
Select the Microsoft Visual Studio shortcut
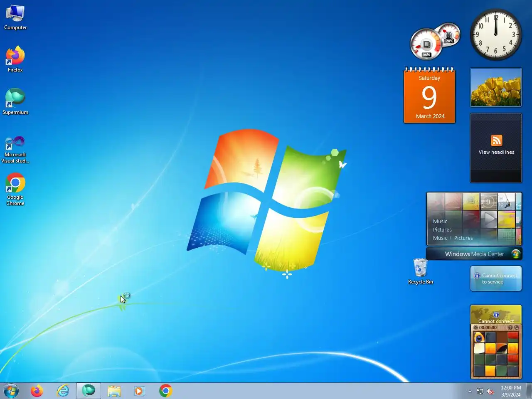point(15,150)
